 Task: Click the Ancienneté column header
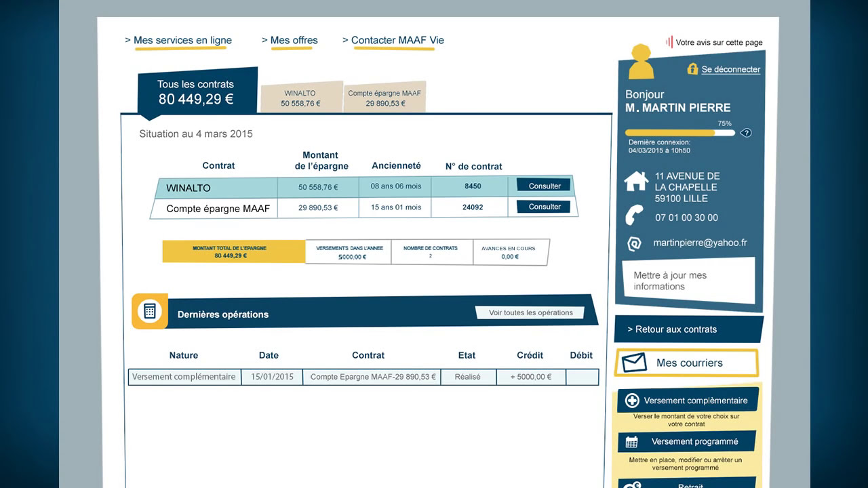tap(396, 165)
